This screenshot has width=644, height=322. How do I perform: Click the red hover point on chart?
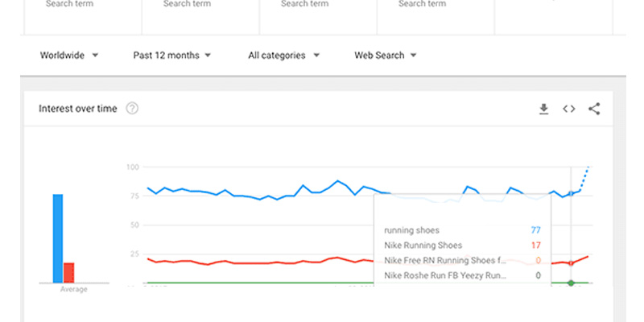pyautogui.click(x=571, y=263)
